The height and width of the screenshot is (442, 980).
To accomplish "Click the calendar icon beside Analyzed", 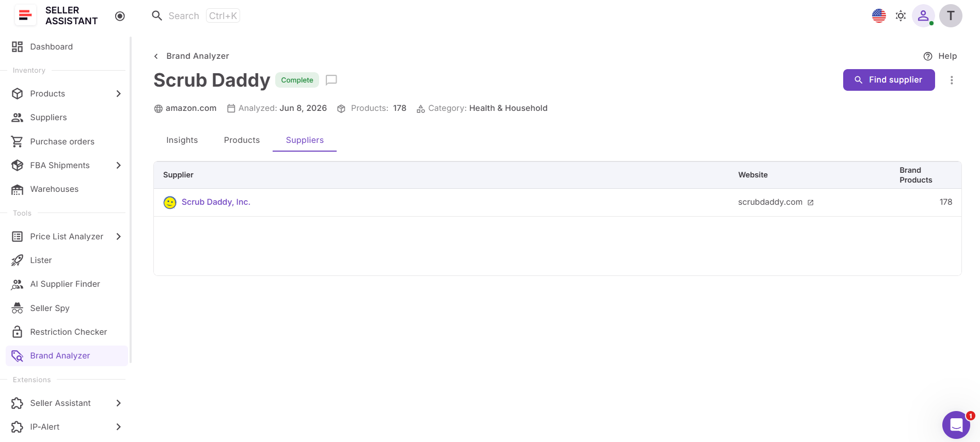I will pyautogui.click(x=231, y=108).
